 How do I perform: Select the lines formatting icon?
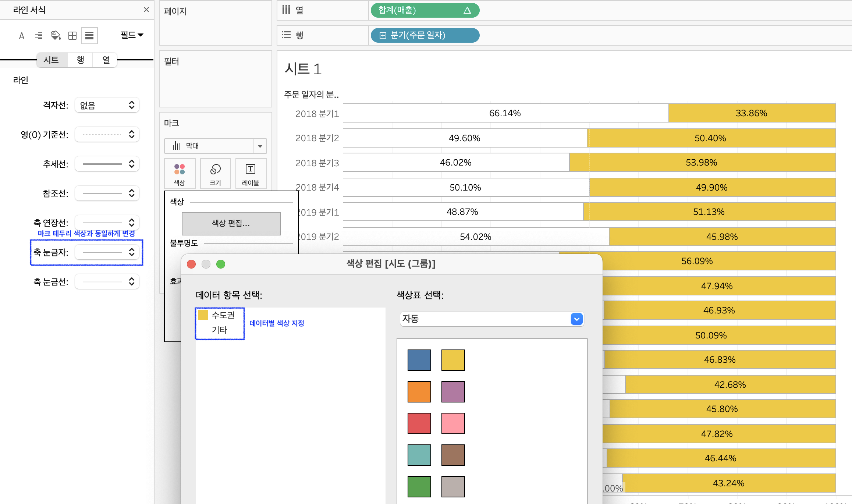pyautogui.click(x=89, y=36)
